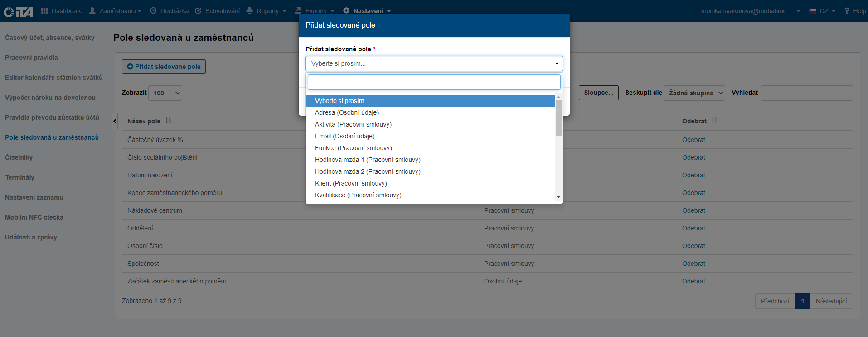Sort by Odebrat column icon
Image resolution: width=868 pixels, height=337 pixels.
(714, 121)
